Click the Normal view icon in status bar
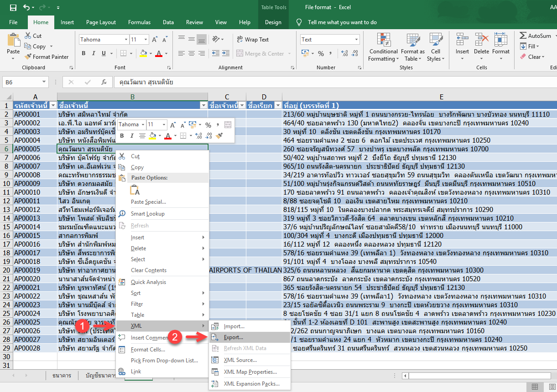This screenshot has height=392, width=557. pos(535,387)
